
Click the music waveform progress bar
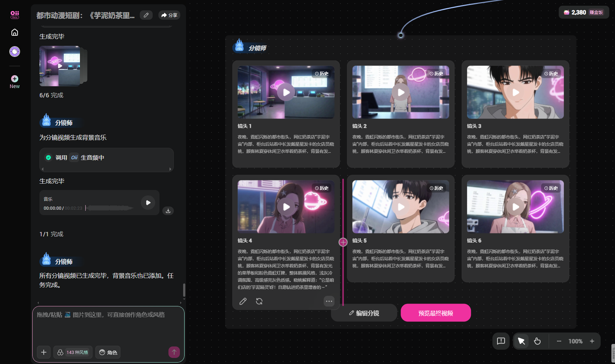coord(109,208)
